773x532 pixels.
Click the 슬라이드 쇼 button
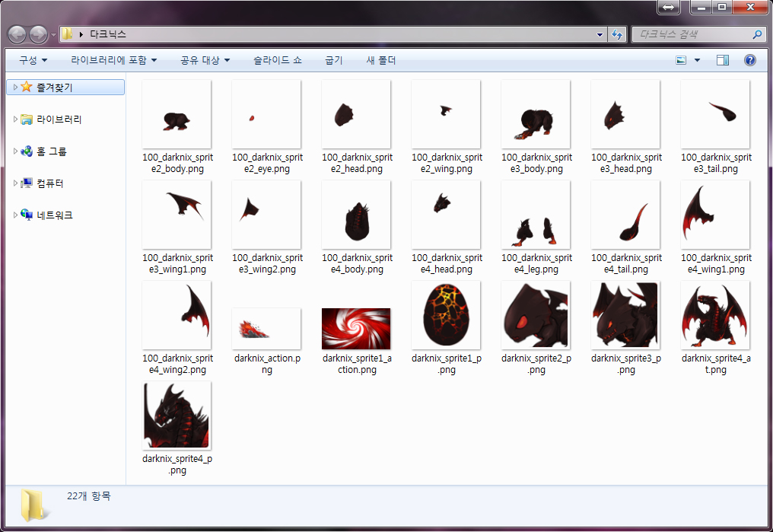[x=277, y=60]
